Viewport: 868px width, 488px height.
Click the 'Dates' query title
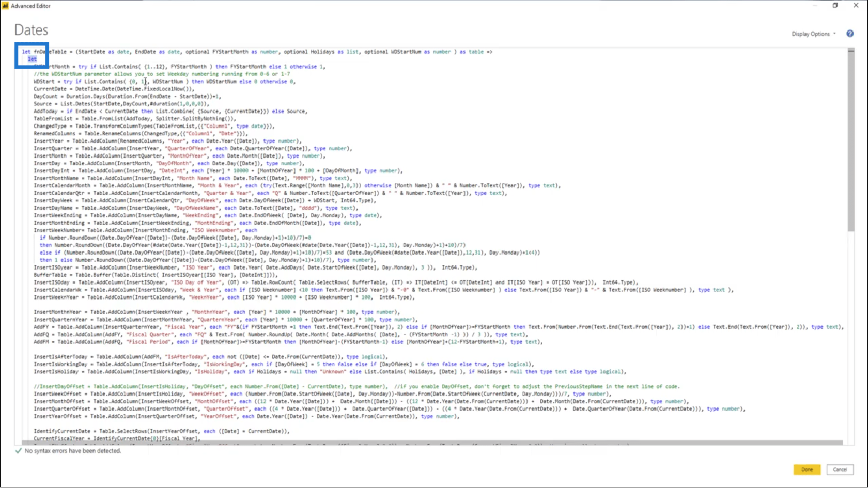(31, 30)
